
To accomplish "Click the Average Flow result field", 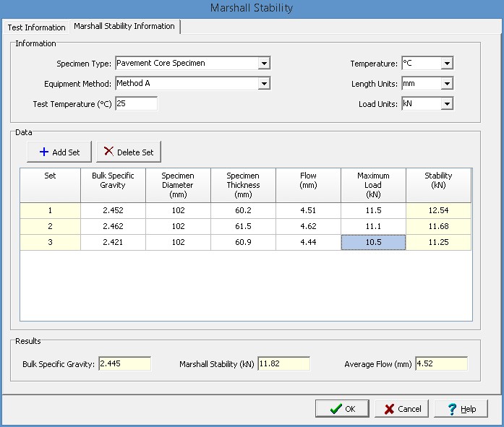I will 441,364.
